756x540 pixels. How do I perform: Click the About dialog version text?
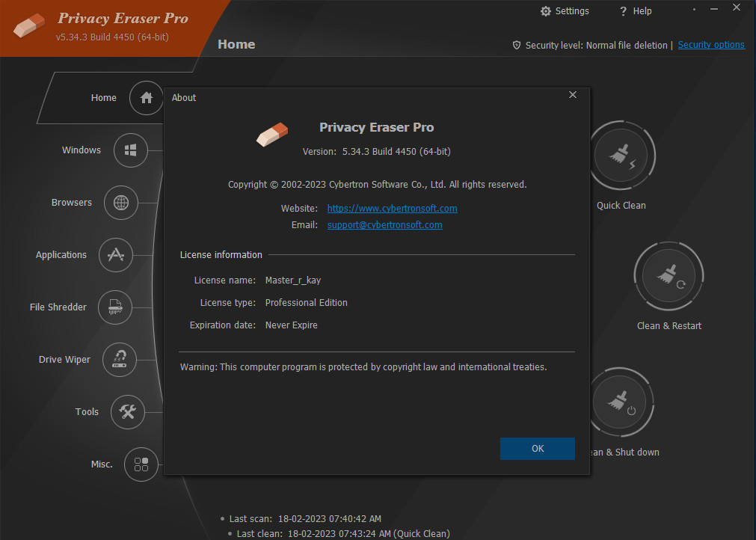coord(377,151)
